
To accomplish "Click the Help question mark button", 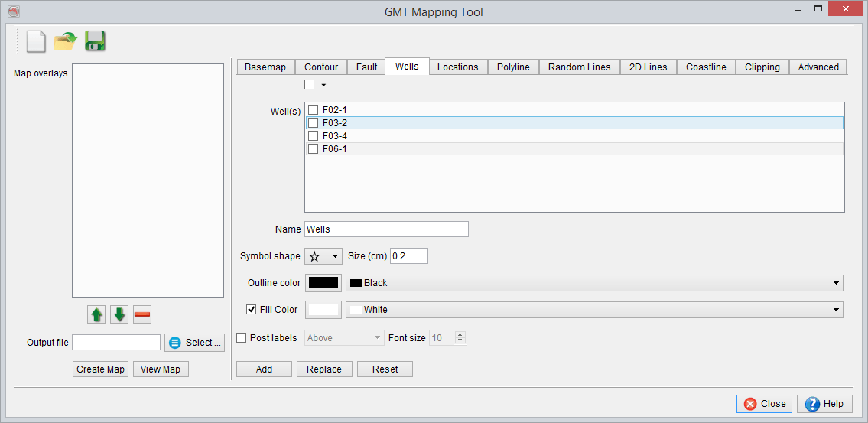I will (824, 404).
